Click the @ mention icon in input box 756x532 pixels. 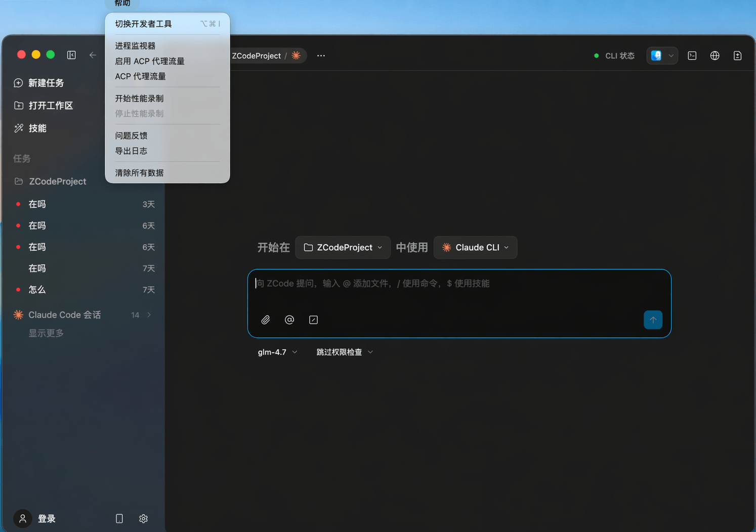289,320
